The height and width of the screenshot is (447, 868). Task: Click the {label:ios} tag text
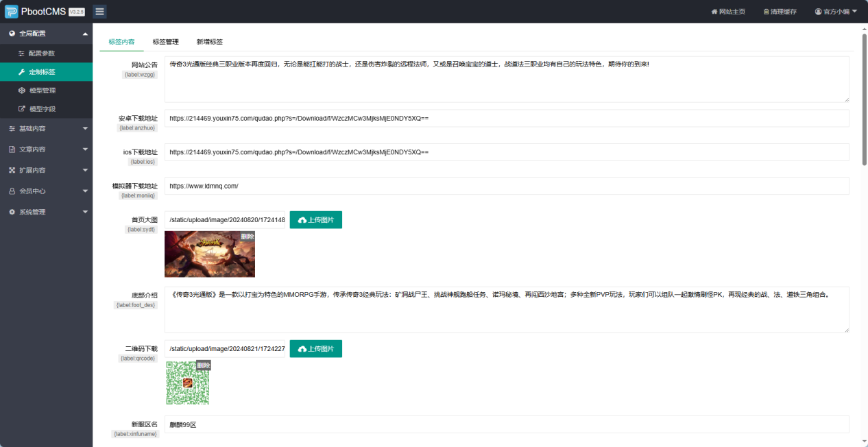[x=143, y=161]
